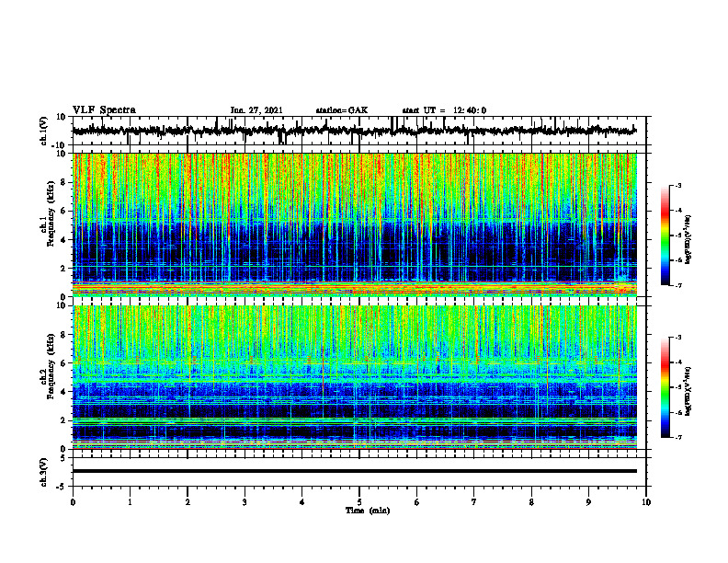This screenshot has width=728, height=563.
Task: Click the -7 label on ch.2 color scale
Action: 677,437
